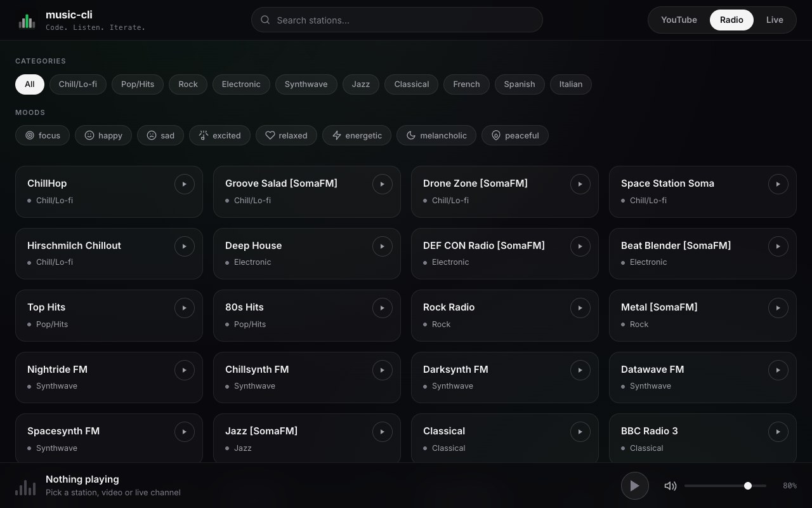Screen dimensions: 812x508
Task: Mute the volume speaker icon
Action: [x=671, y=486]
